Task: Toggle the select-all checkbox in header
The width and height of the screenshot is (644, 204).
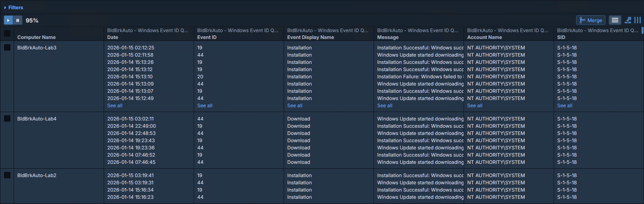Action: click(7, 33)
